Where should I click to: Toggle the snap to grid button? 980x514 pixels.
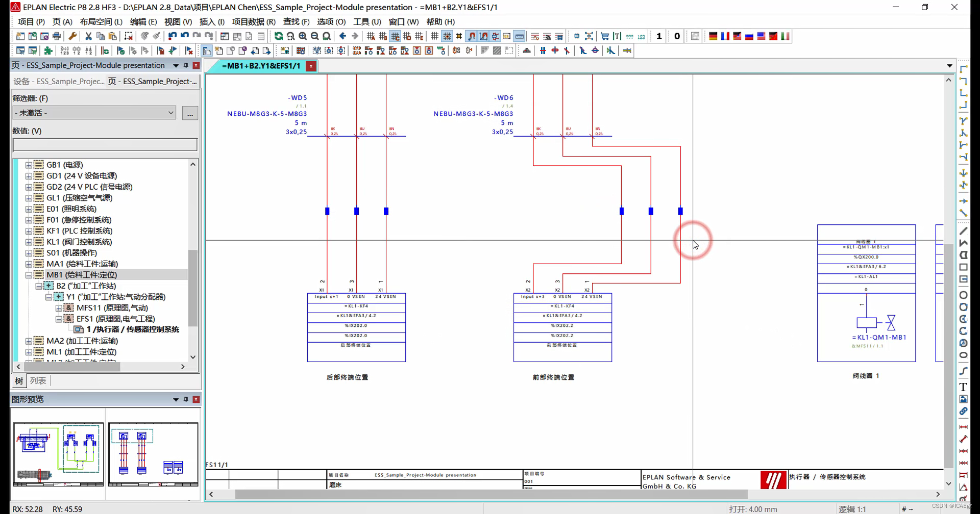(447, 36)
